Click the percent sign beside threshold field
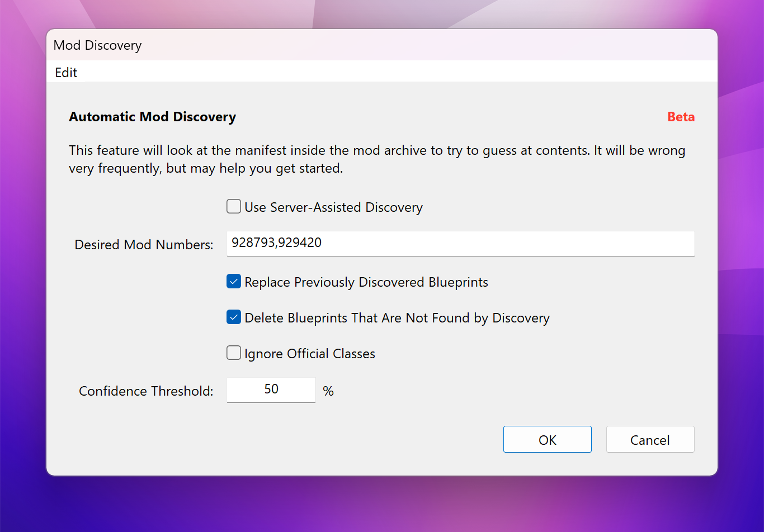Image resolution: width=764 pixels, height=532 pixels. [x=328, y=391]
